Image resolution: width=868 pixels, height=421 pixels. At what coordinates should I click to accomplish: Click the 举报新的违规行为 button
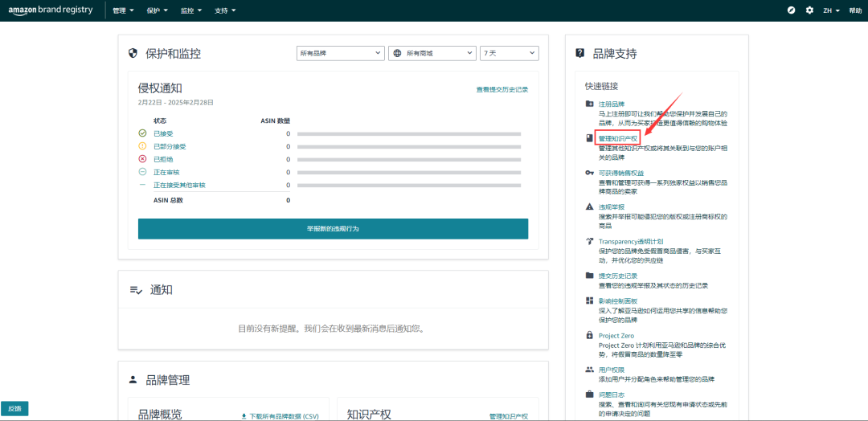coord(333,229)
